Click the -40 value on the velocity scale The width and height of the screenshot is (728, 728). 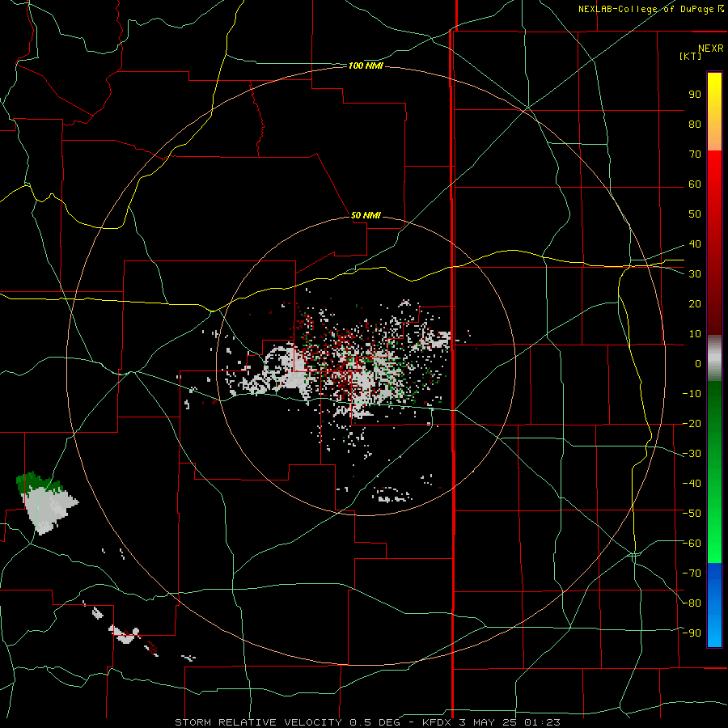point(692,484)
